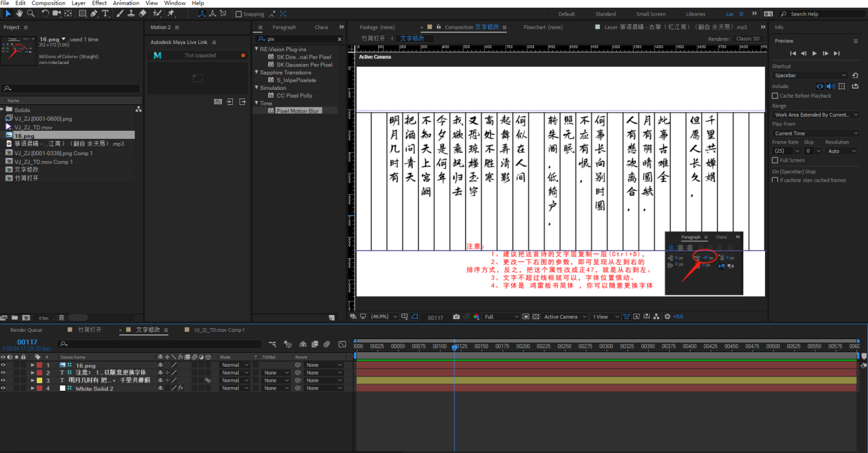Open the Shortcut Spacebar dropdown
Screen dimensions: 868x453
(x=811, y=75)
